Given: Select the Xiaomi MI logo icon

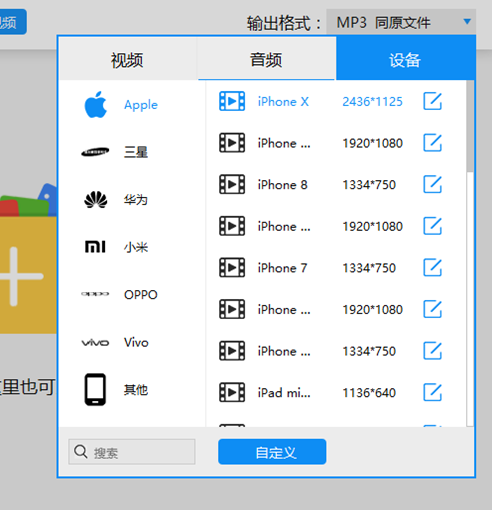Looking at the screenshot, I should [x=95, y=247].
